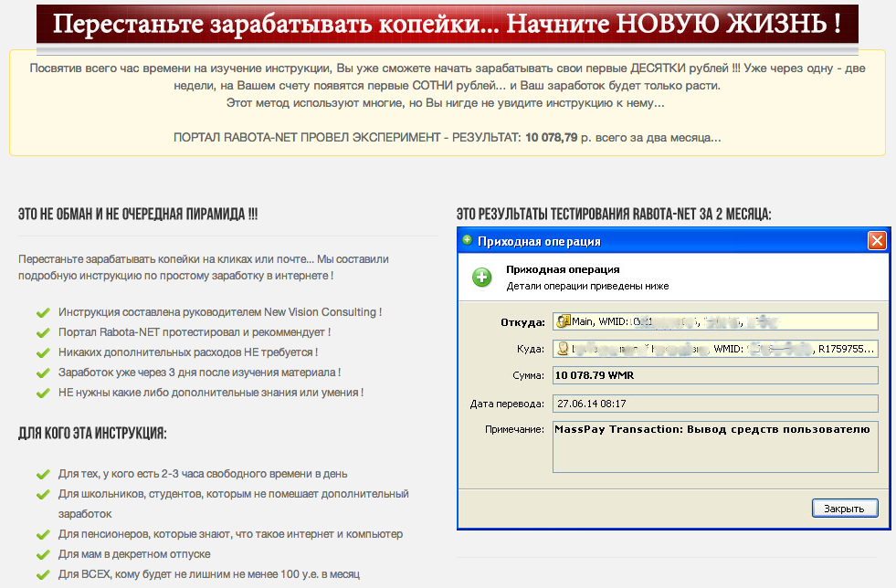Click the Дата перевода field 27.06.14 08:17
The image size is (896, 588).
[x=715, y=404]
